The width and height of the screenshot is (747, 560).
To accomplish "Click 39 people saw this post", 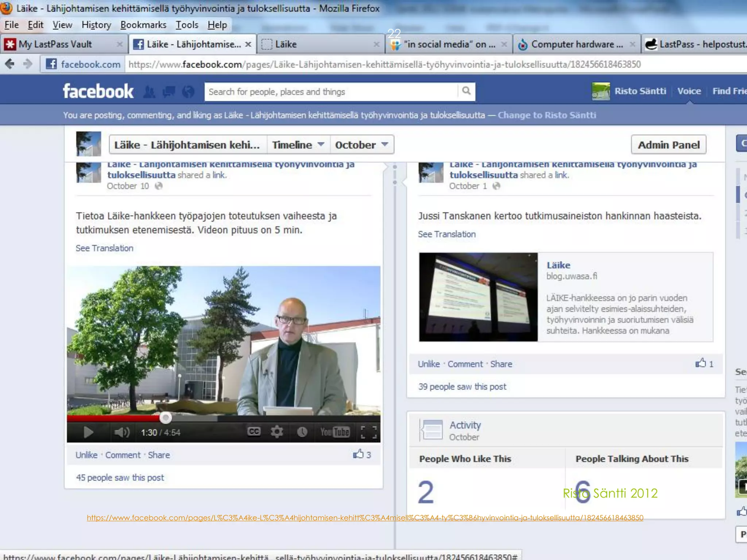I will [x=462, y=386].
